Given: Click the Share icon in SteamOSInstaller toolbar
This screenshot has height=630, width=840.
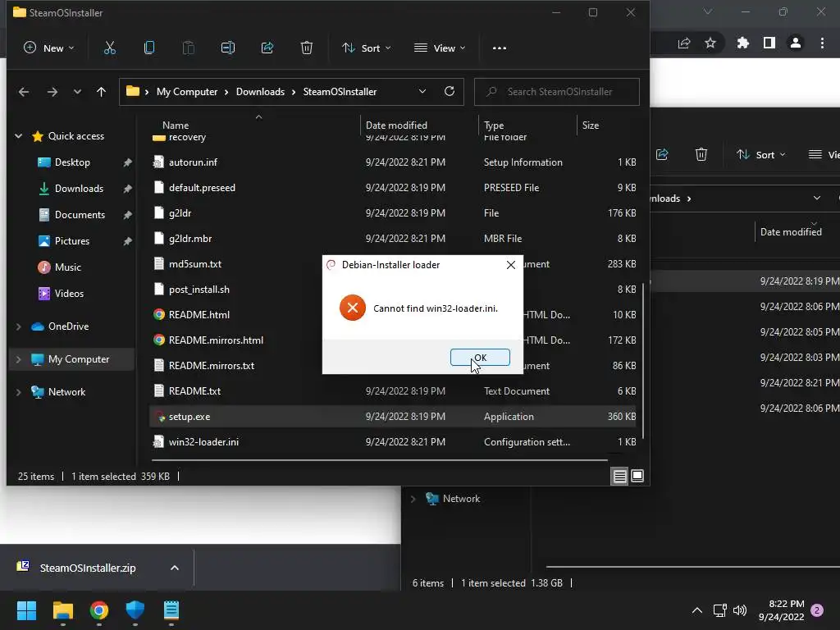Looking at the screenshot, I should 267,48.
